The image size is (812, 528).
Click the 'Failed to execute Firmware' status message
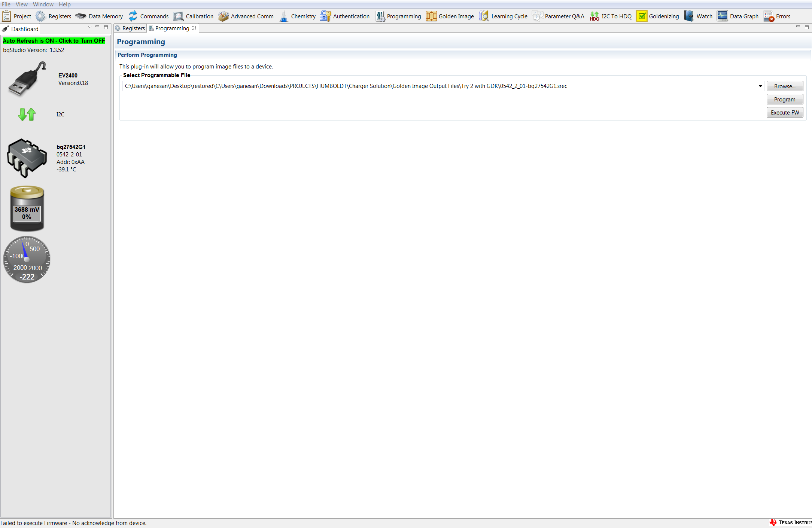pos(73,523)
